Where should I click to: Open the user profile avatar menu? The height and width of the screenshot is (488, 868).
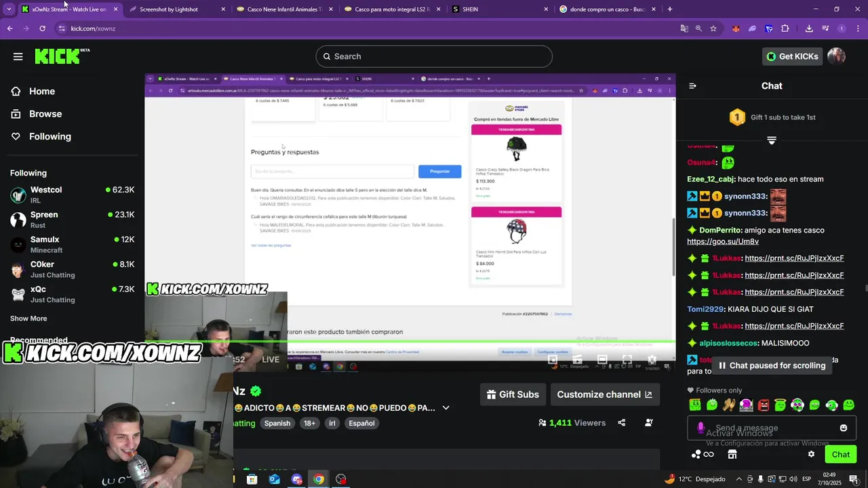tap(836, 56)
